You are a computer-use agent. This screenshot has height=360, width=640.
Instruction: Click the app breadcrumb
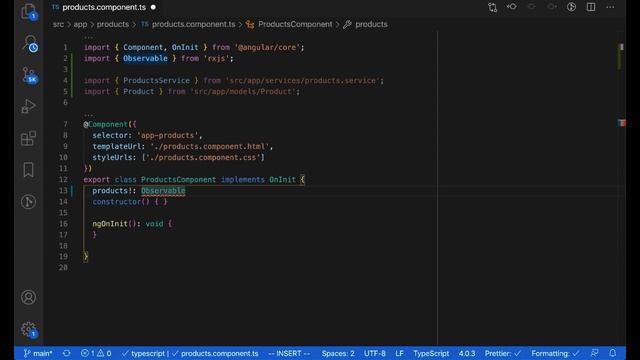coord(80,24)
